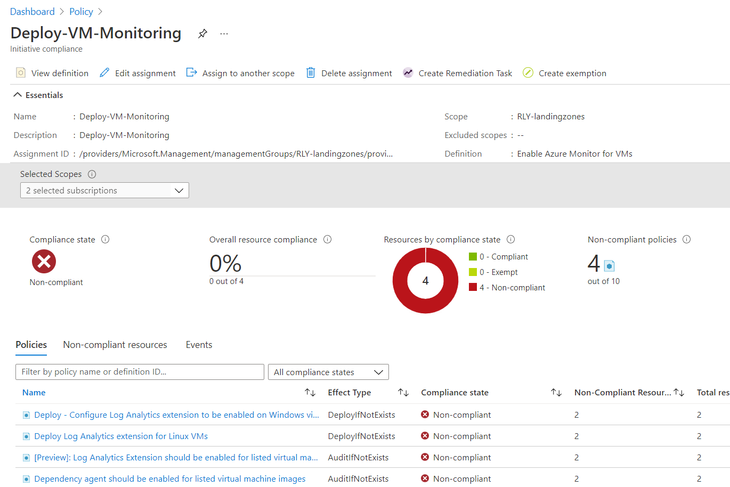Click the policy icon of Windows Log Analytics row
The image size is (730, 487).
click(x=26, y=415)
